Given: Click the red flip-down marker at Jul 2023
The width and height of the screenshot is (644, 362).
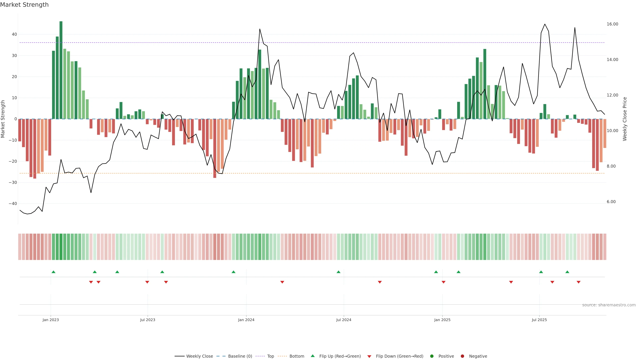Looking at the screenshot, I should [x=147, y=282].
